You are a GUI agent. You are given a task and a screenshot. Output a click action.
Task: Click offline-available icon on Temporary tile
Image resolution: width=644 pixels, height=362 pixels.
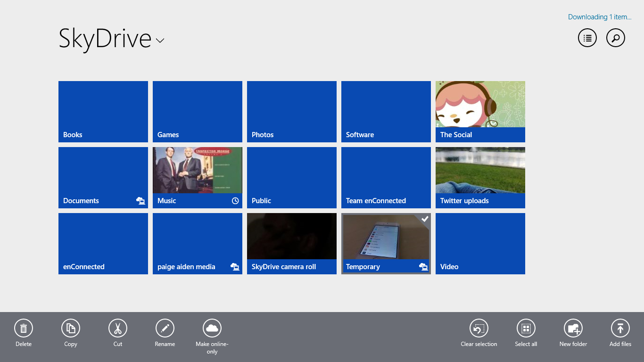(423, 267)
